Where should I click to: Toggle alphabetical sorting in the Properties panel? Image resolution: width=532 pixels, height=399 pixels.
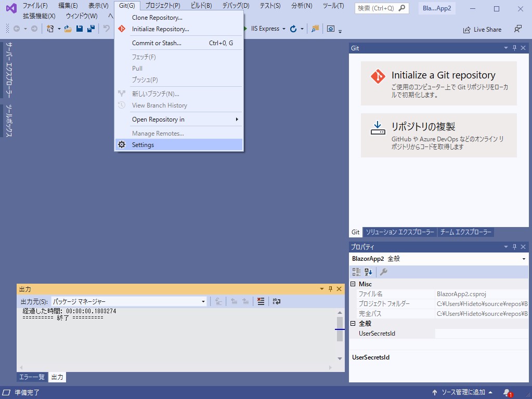tap(368, 271)
